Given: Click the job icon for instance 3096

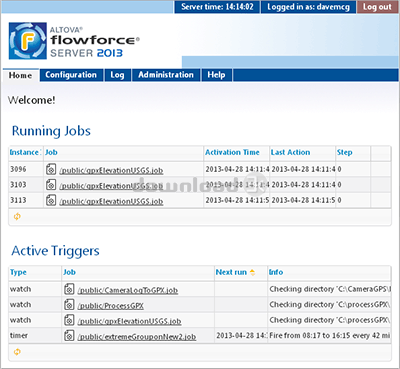Looking at the screenshot, I should [51, 169].
